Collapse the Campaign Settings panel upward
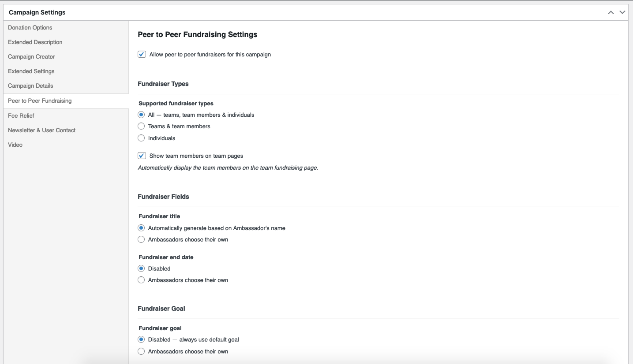Image resolution: width=633 pixels, height=364 pixels. pos(611,12)
